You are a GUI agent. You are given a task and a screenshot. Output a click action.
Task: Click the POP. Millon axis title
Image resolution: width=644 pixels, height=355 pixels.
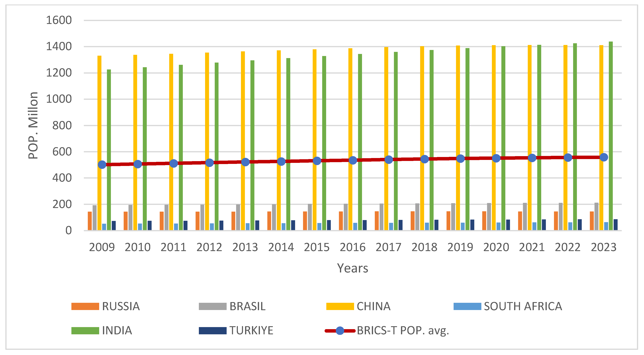pos(33,125)
